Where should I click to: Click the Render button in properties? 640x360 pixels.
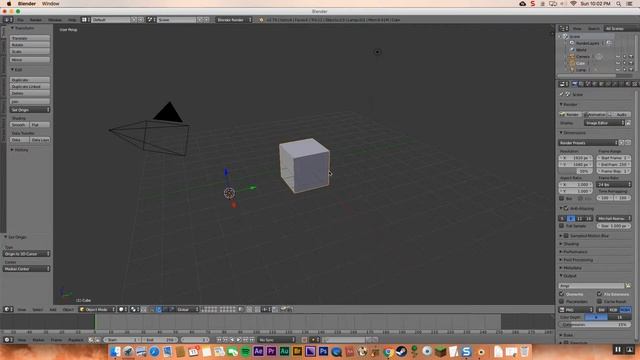tap(570, 115)
